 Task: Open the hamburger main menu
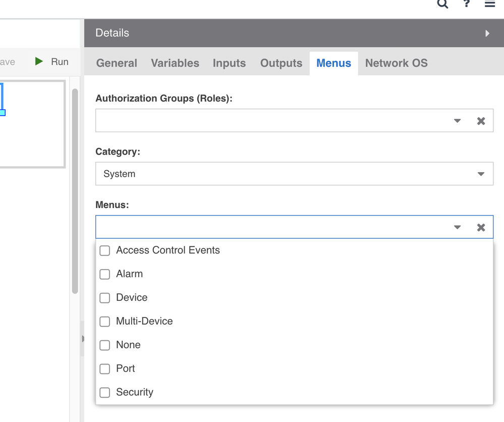click(490, 4)
